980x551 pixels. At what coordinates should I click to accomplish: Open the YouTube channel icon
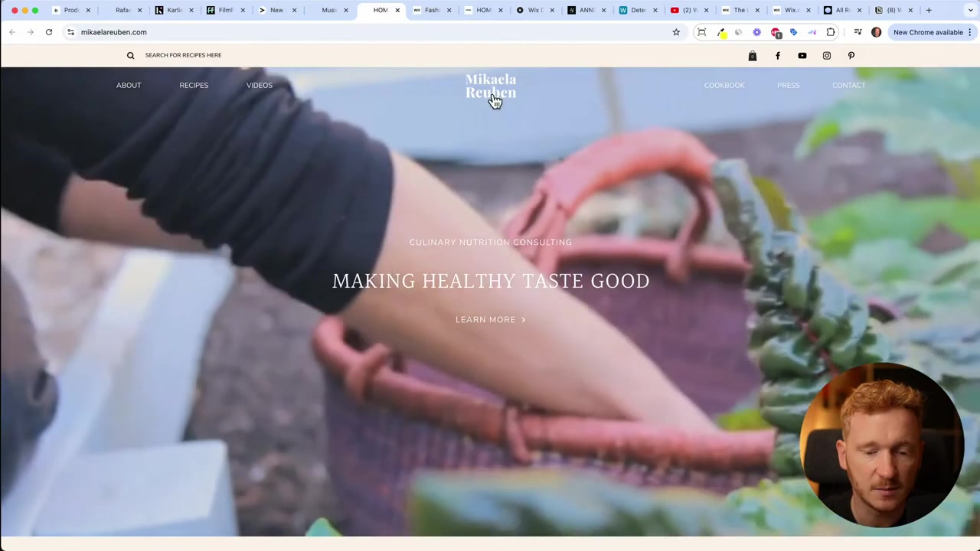802,55
